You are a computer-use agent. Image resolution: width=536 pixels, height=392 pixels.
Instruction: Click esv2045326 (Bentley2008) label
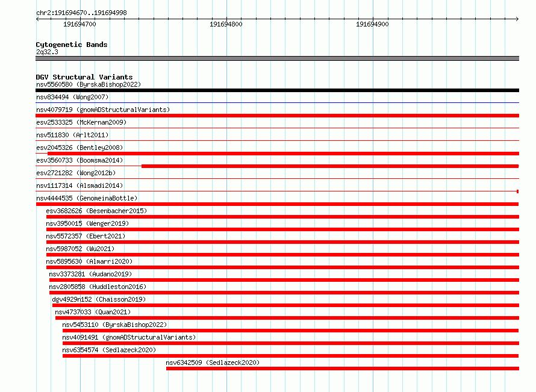click(x=79, y=148)
